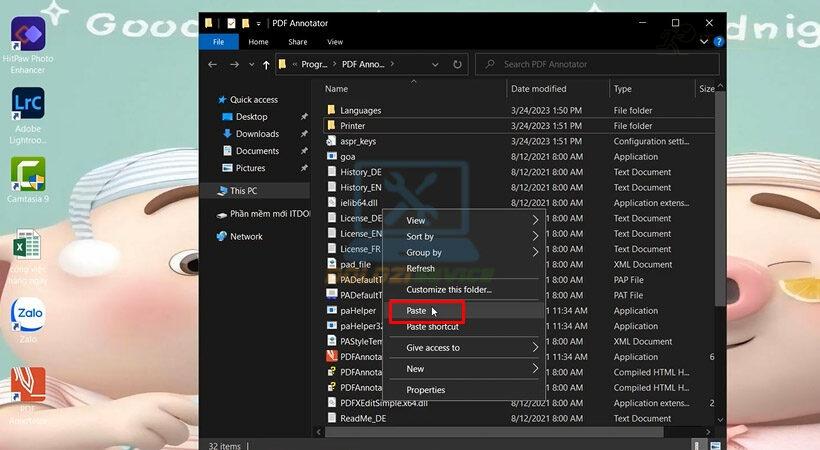Open Zalo desktop shortcut
The width and height of the screenshot is (820, 450).
pyautogui.click(x=28, y=316)
